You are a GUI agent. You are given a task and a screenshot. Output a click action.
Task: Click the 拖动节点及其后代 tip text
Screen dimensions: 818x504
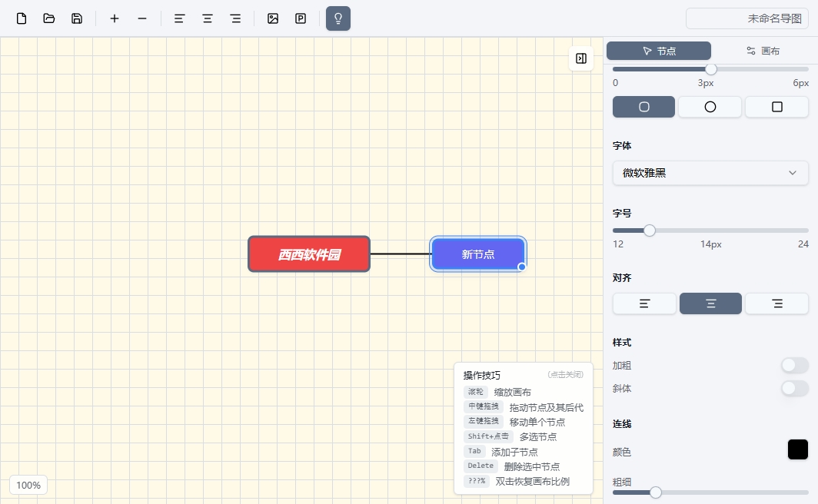[546, 407]
